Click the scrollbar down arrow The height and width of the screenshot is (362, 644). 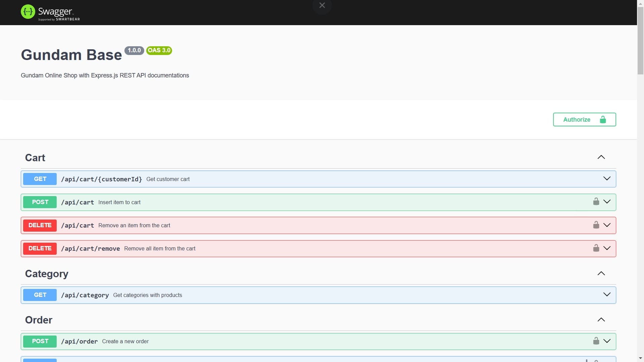pos(640,359)
